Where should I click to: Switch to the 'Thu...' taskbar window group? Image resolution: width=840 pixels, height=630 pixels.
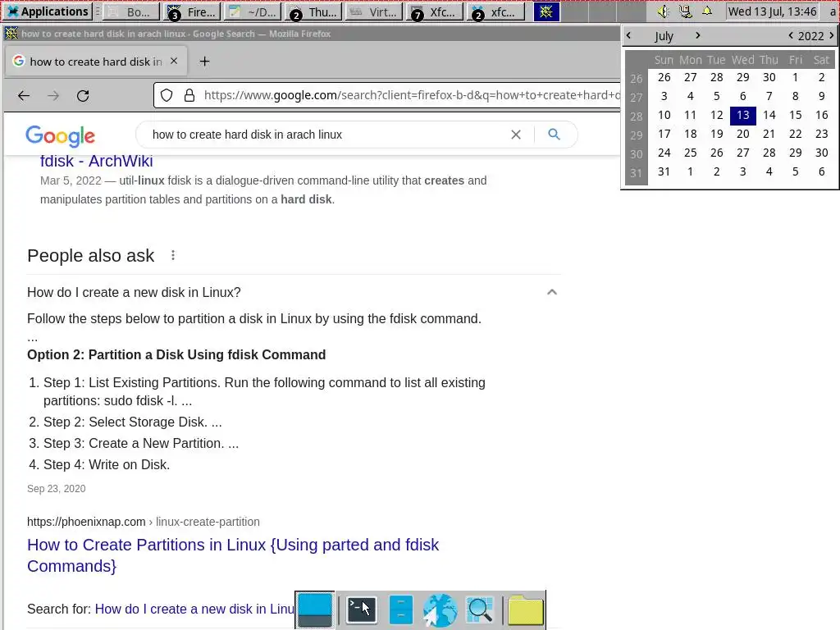tap(313, 11)
